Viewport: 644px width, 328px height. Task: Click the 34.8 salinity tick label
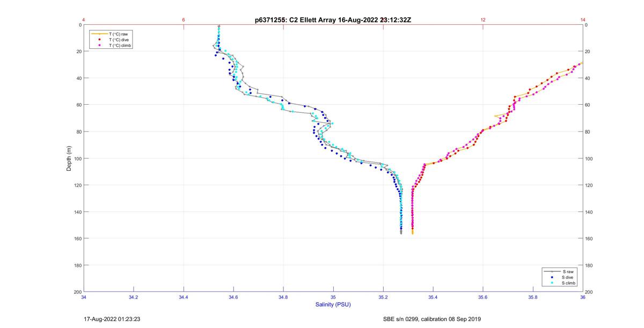click(x=283, y=297)
